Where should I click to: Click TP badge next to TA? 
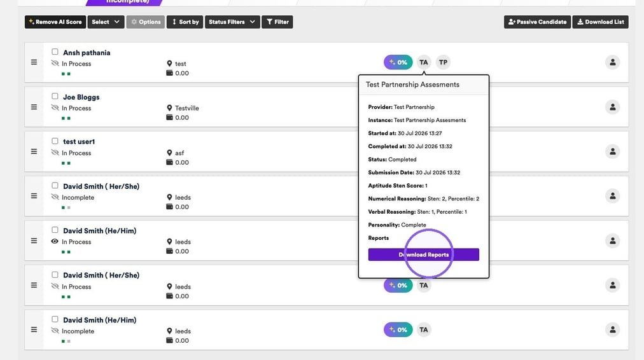click(443, 62)
